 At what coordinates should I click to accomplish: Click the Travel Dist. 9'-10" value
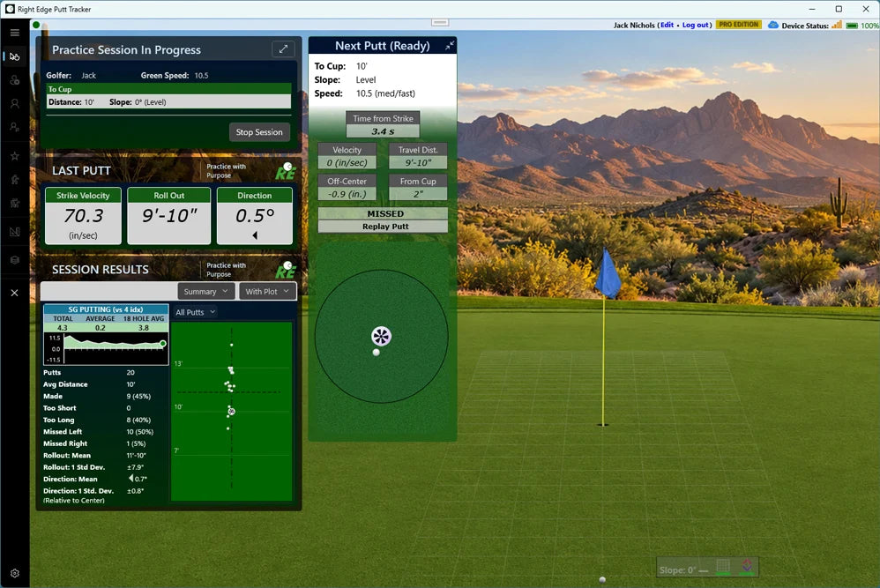[x=418, y=163]
